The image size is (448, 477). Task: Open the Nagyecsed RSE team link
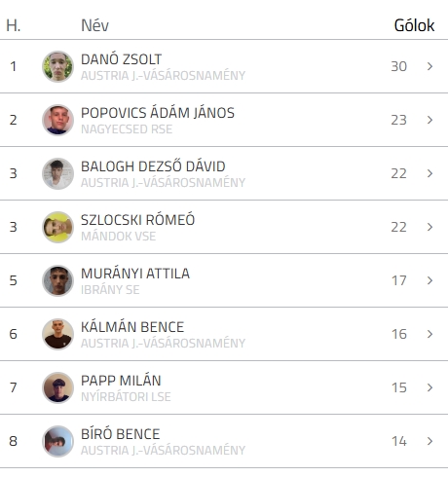(127, 129)
